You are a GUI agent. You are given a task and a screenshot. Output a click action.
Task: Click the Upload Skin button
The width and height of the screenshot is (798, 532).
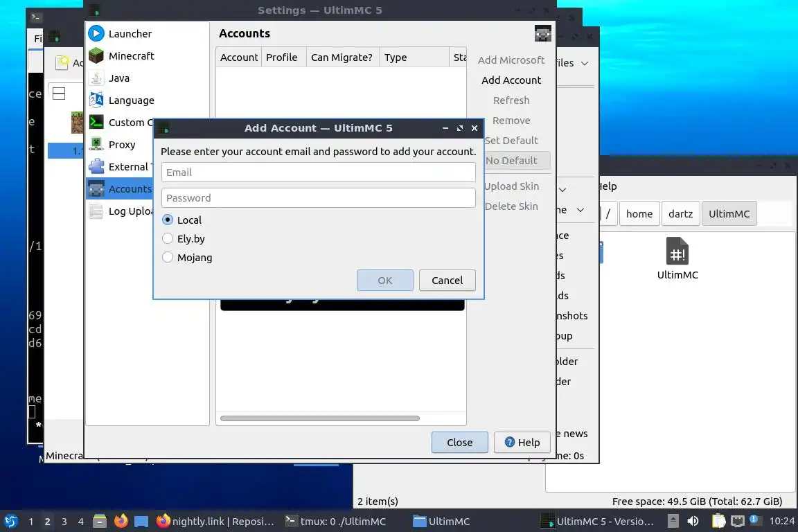click(x=511, y=186)
